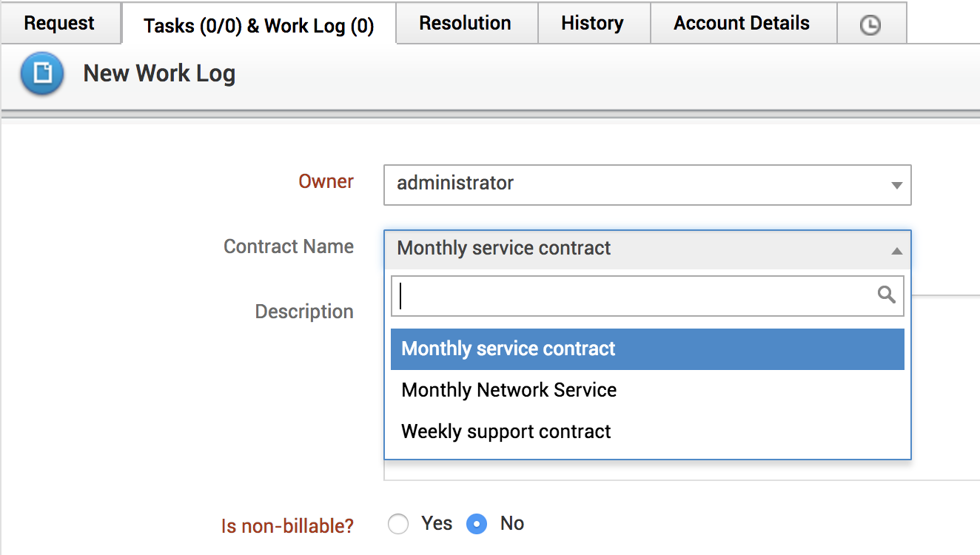Click the magnifier icon in the search box
This screenshot has height=555, width=980.
(x=886, y=295)
